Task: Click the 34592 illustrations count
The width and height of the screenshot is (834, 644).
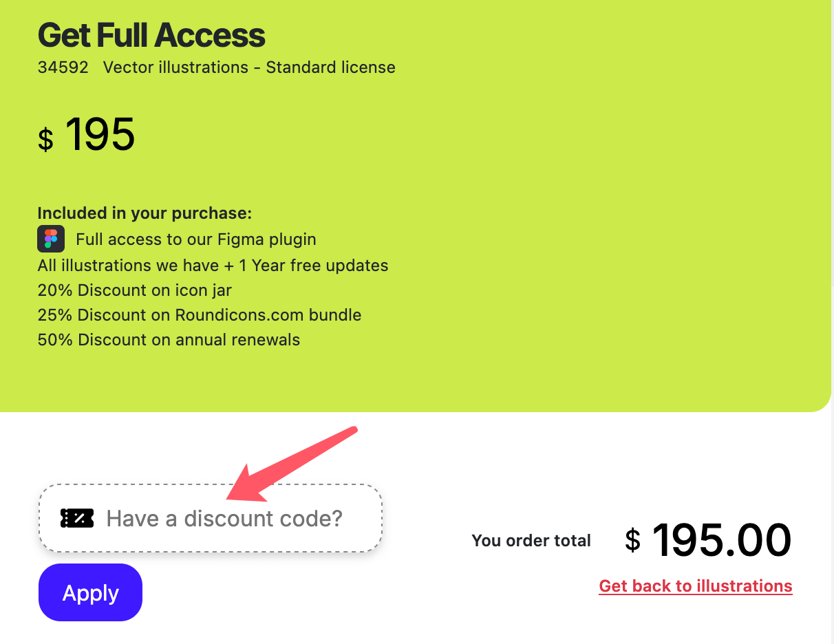Action: [63, 67]
